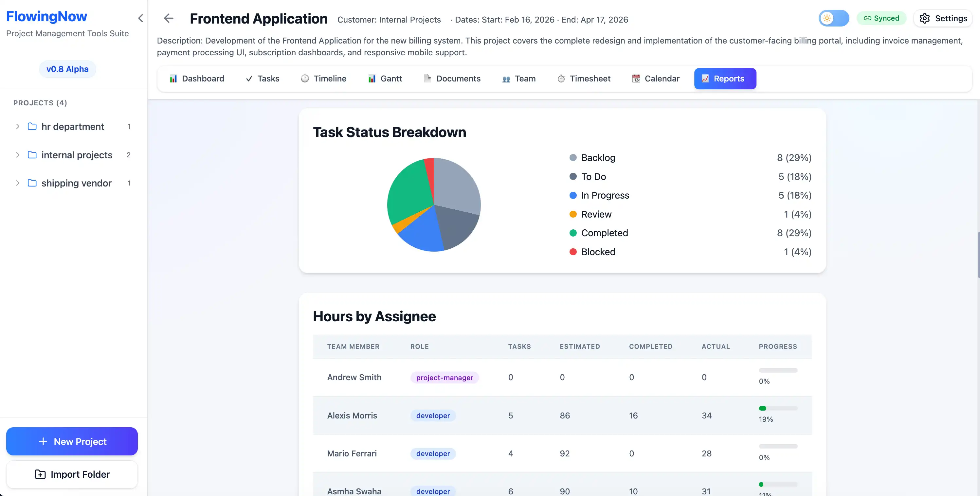Open the Reports tab
980x496 pixels.
click(725, 78)
